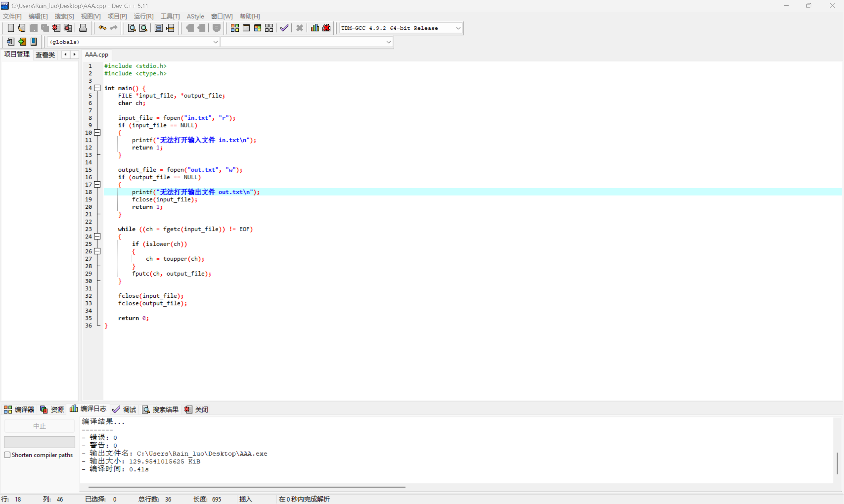This screenshot has width=844, height=504.
Task: Open the 运行[R] menu
Action: pos(143,16)
